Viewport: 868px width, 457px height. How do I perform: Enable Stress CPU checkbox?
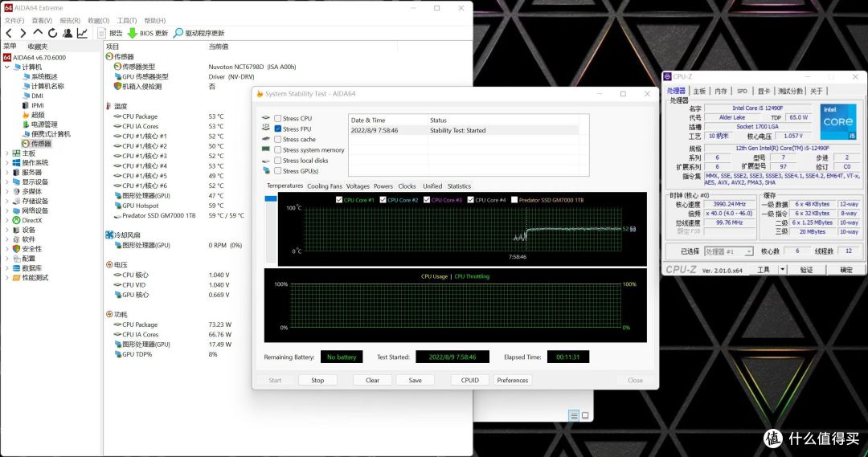278,118
